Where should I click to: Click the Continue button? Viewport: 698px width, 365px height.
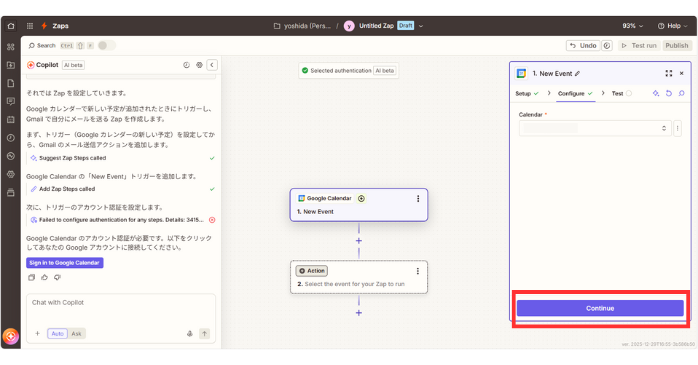click(x=600, y=308)
